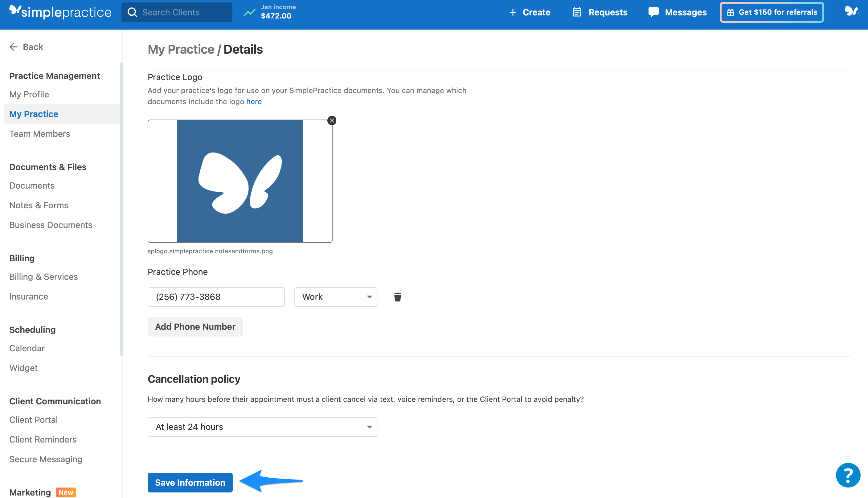Image resolution: width=868 pixels, height=498 pixels.
Task: Click the Requests clipboard icon
Action: [x=577, y=12]
